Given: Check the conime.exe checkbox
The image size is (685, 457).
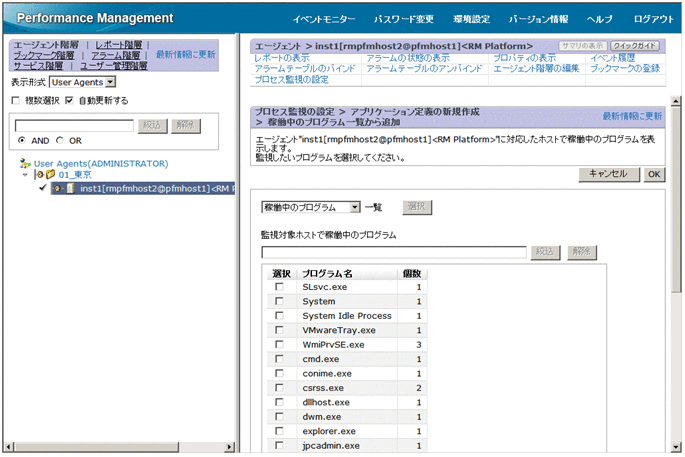Looking at the screenshot, I should tap(279, 373).
